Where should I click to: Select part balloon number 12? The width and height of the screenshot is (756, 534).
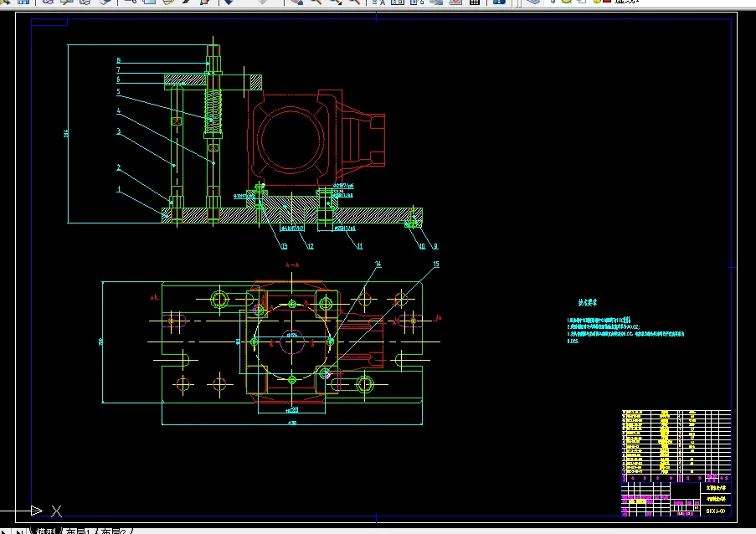tap(310, 246)
